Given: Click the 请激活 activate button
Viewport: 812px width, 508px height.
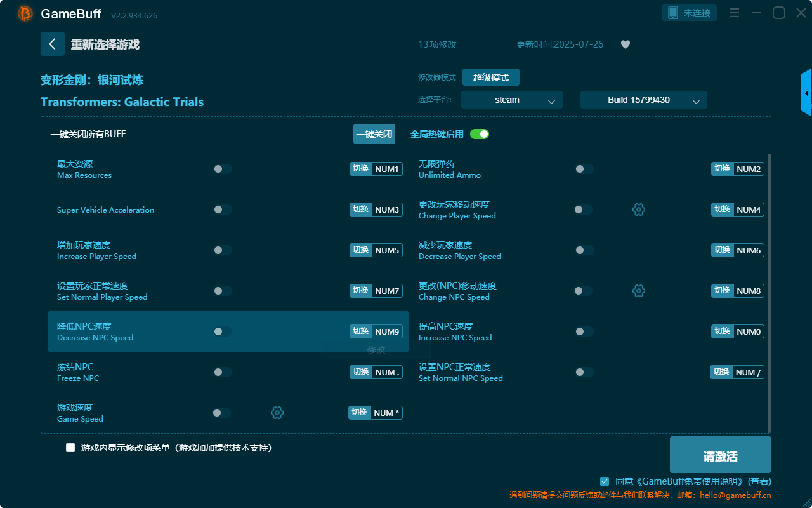Looking at the screenshot, I should pos(721,455).
